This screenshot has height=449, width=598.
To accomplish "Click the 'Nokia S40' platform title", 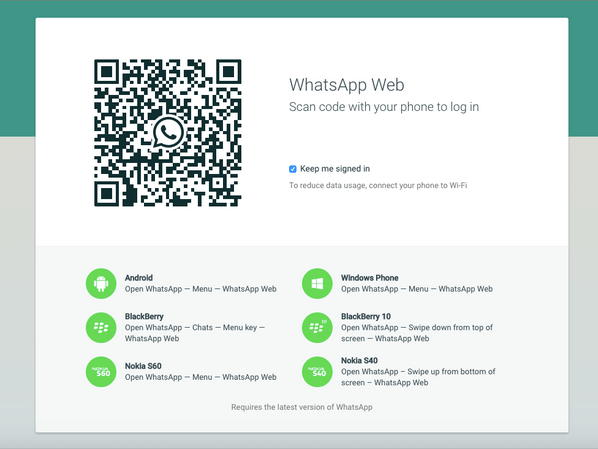I will 359,360.
